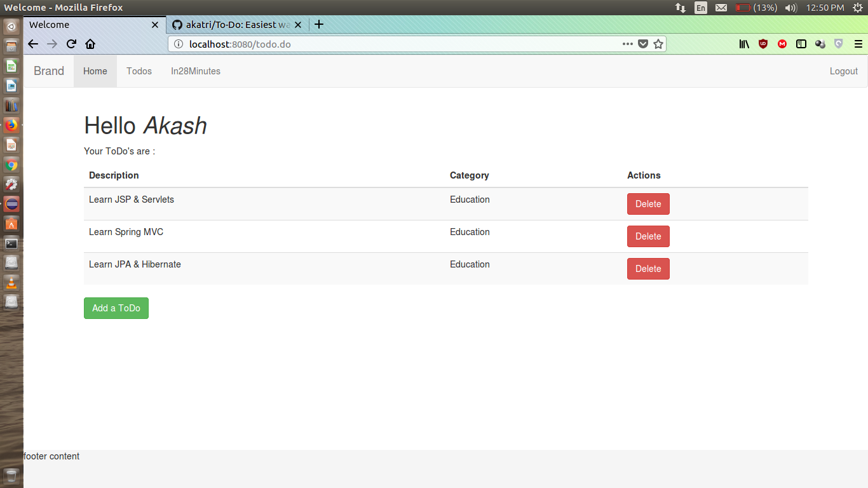Open the battery indicator menu

click(x=756, y=8)
